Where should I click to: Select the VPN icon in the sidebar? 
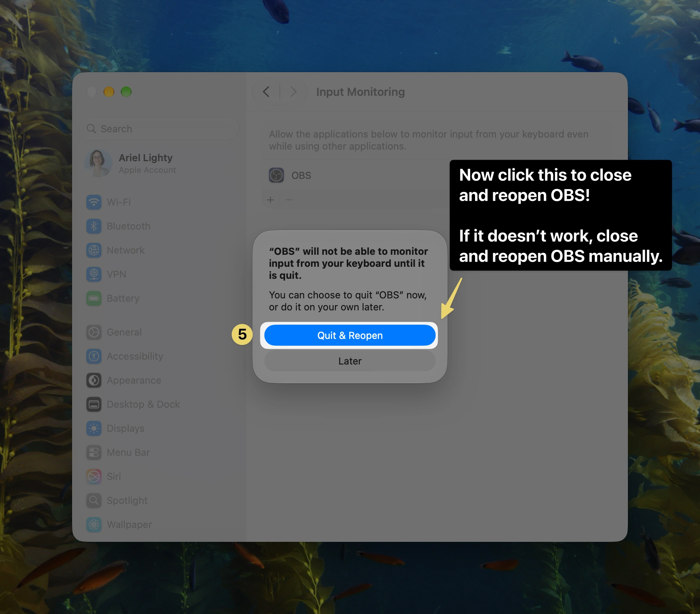(94, 274)
